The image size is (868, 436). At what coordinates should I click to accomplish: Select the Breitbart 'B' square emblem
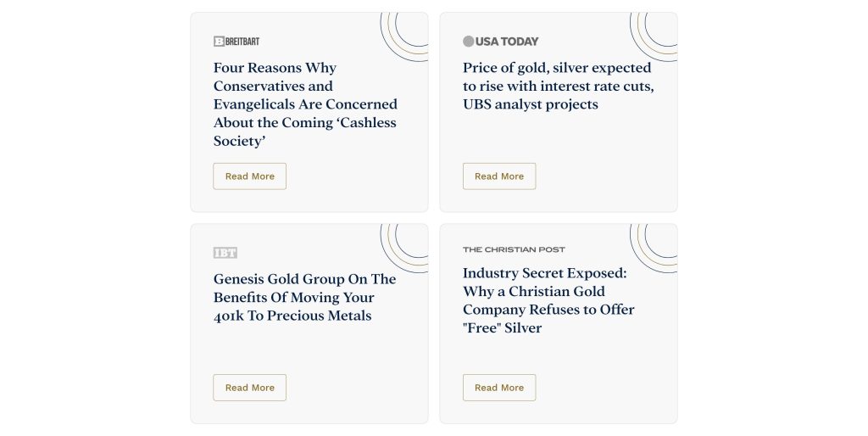(x=219, y=41)
